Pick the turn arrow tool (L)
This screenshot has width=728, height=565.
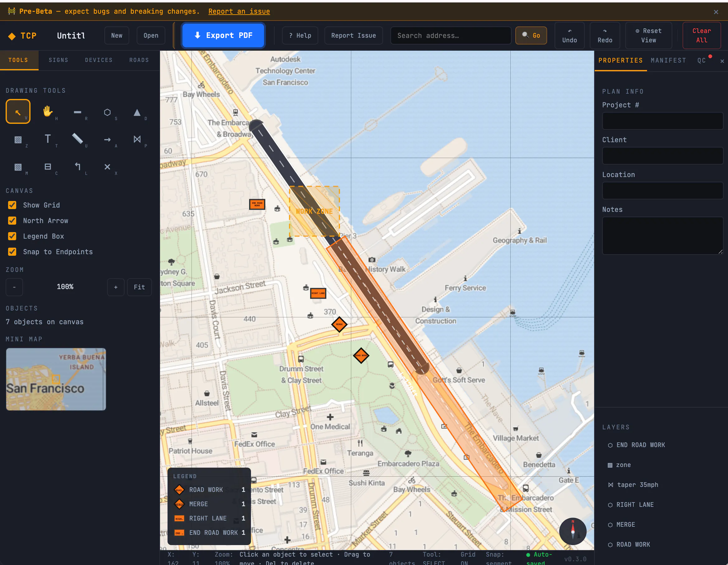pyautogui.click(x=77, y=166)
